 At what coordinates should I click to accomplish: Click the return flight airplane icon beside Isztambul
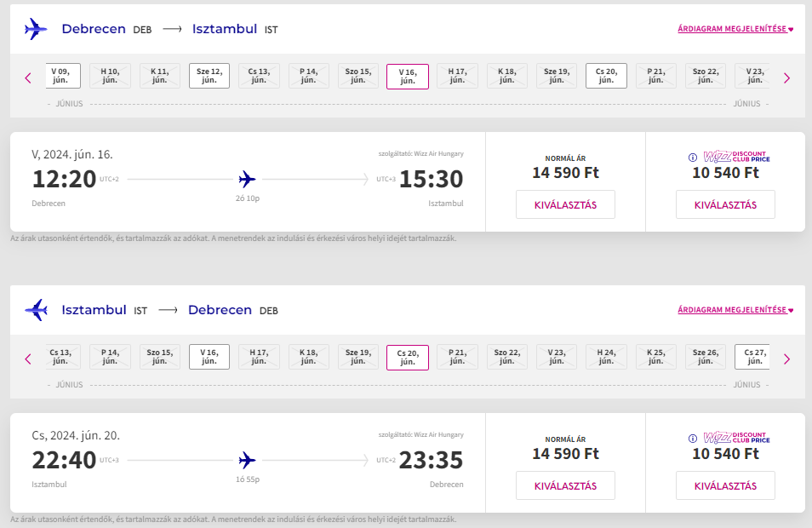[x=36, y=310]
